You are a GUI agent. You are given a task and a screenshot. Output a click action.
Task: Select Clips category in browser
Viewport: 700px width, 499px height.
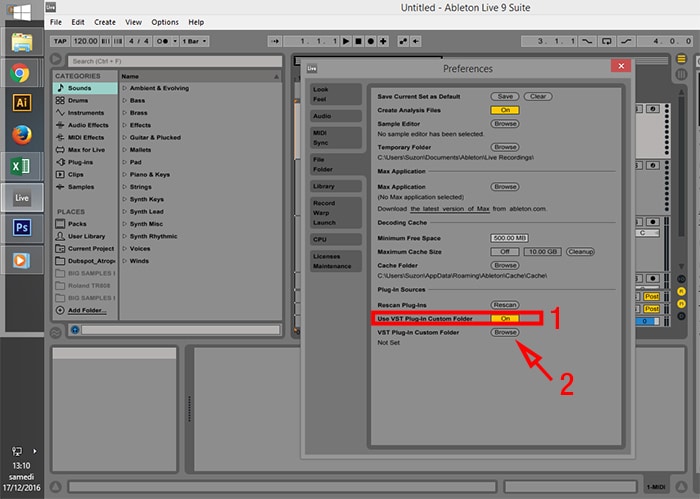coord(85,175)
